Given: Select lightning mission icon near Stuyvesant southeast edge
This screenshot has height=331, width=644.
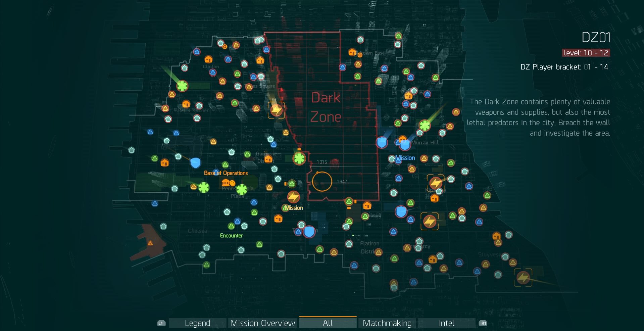Looking at the screenshot, I should pos(523,278).
